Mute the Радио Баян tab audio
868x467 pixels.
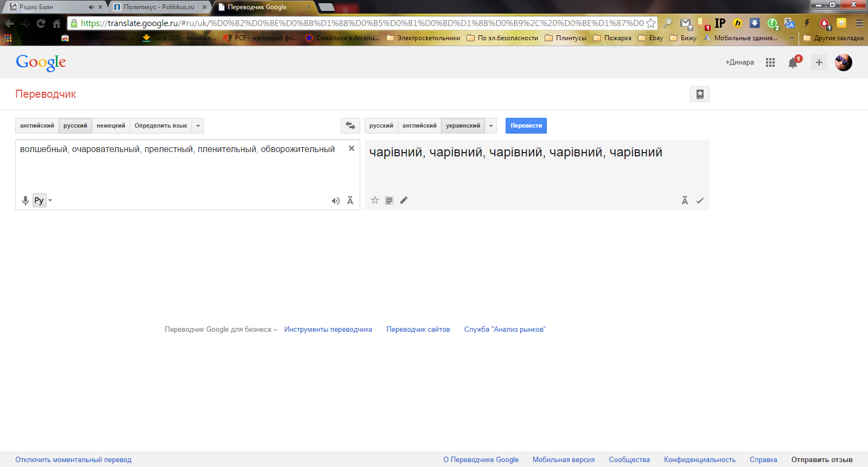(91, 7)
